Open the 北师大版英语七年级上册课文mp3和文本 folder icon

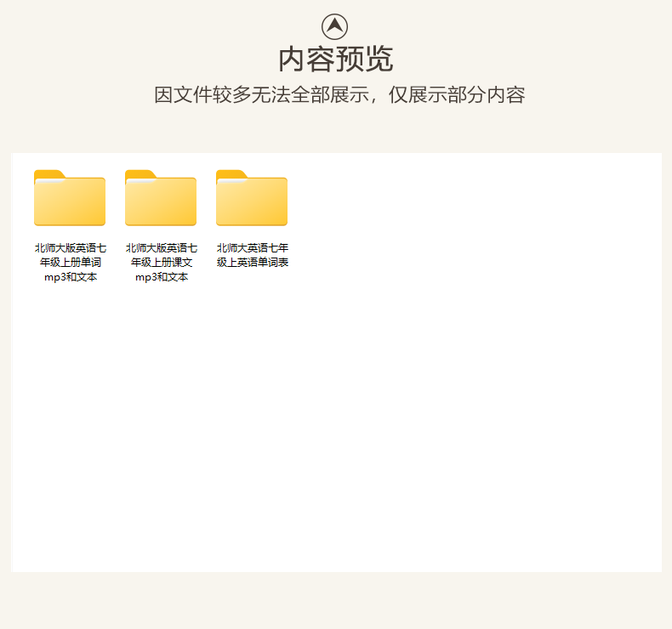click(161, 198)
